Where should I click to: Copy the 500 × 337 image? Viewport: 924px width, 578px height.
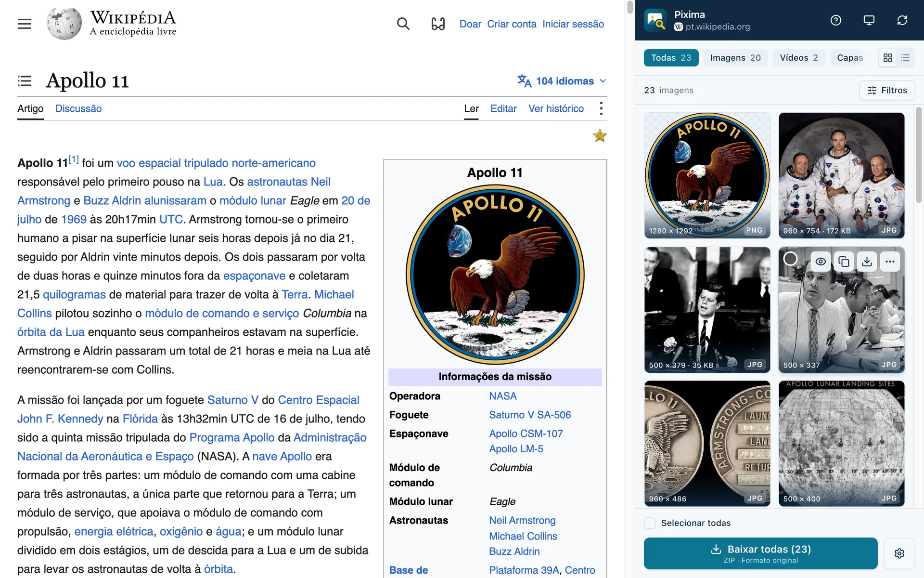[x=844, y=262]
